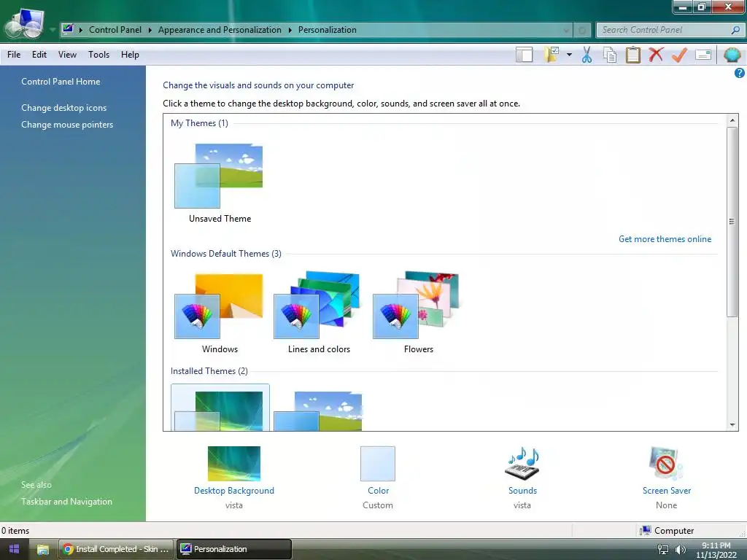Screen dimensions: 747x560
Task: Click the volume speaker tray icon
Action: tap(681, 550)
